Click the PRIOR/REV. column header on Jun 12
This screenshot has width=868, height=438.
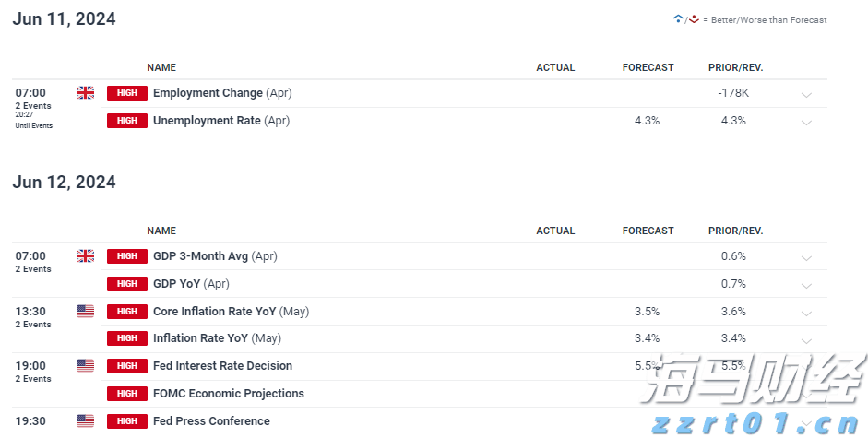pos(735,231)
